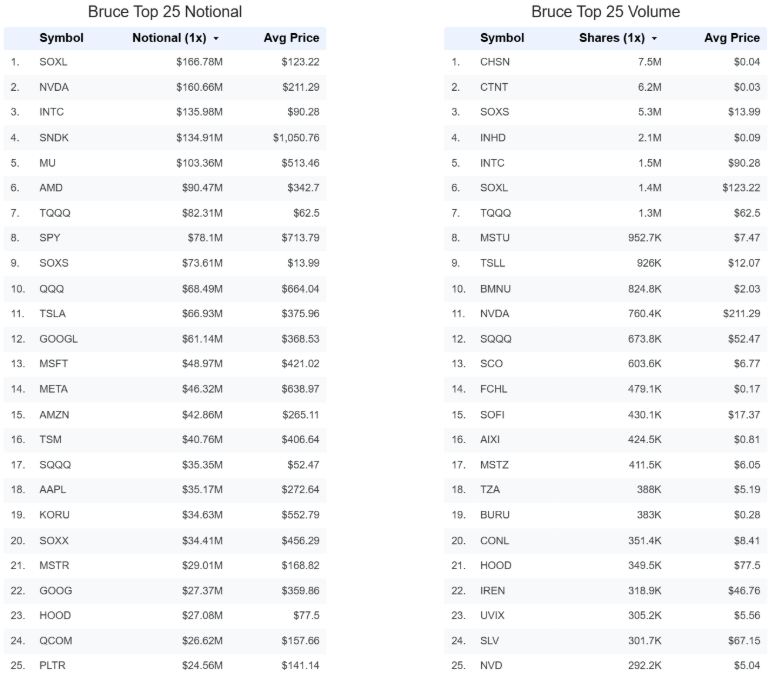The height and width of the screenshot is (680, 770).
Task: Select the SOXL row in Notional table
Action: [165, 62]
